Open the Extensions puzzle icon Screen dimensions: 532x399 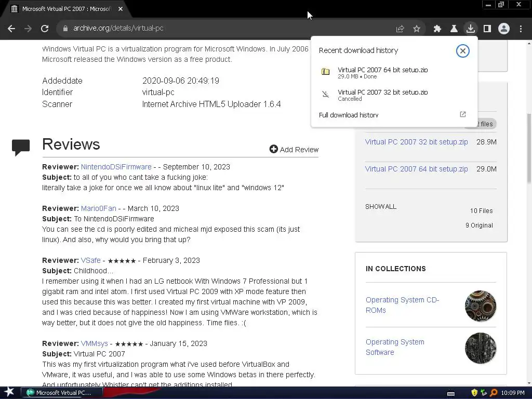tap(437, 29)
